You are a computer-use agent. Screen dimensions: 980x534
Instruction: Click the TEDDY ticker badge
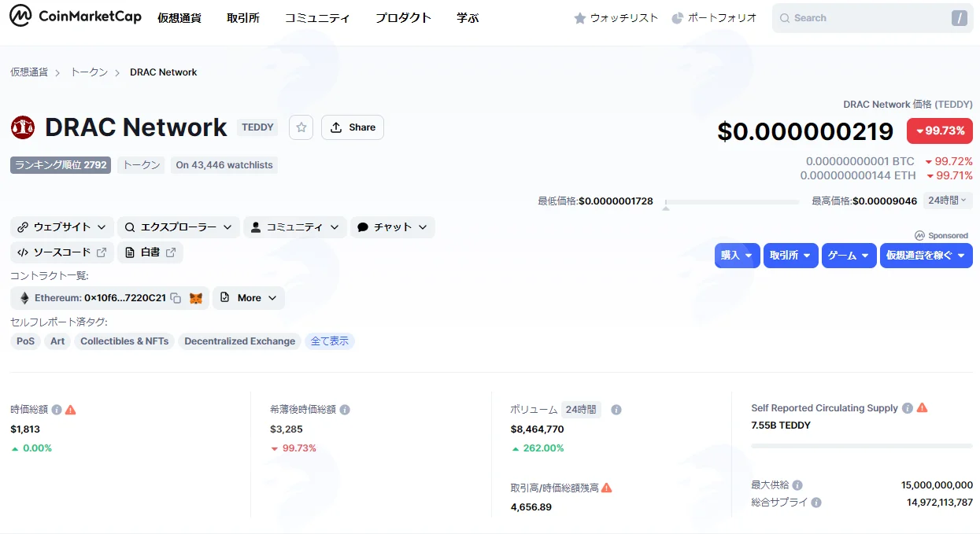point(257,127)
